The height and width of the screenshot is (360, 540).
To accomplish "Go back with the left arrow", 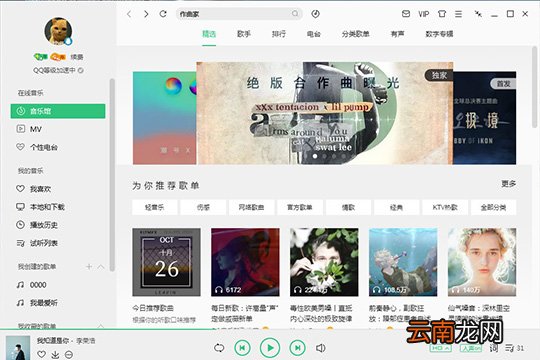I will coord(129,14).
